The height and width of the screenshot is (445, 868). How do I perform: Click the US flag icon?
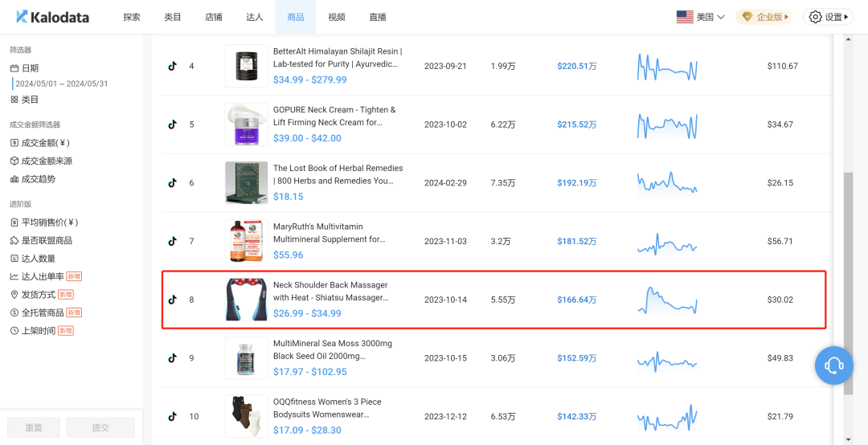point(685,17)
